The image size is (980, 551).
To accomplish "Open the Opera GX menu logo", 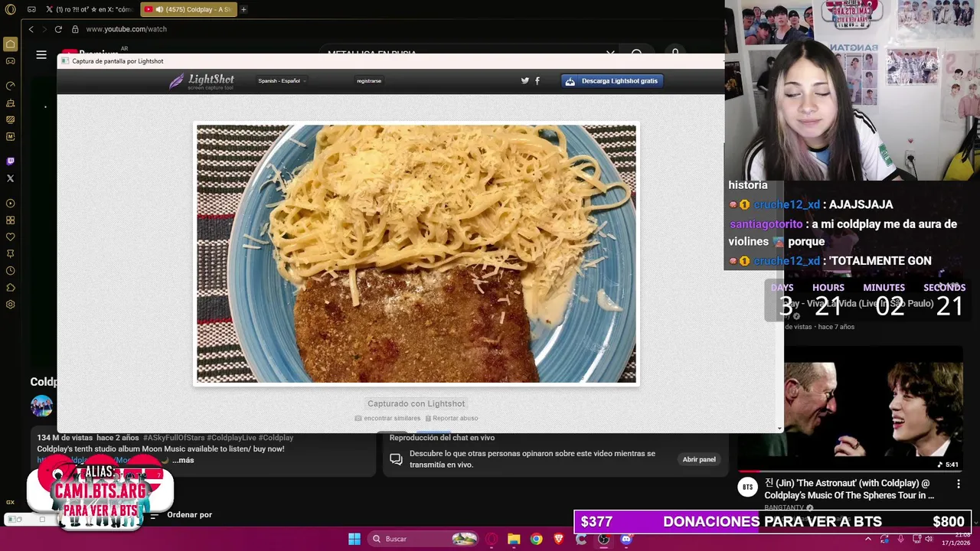I will pos(10,9).
